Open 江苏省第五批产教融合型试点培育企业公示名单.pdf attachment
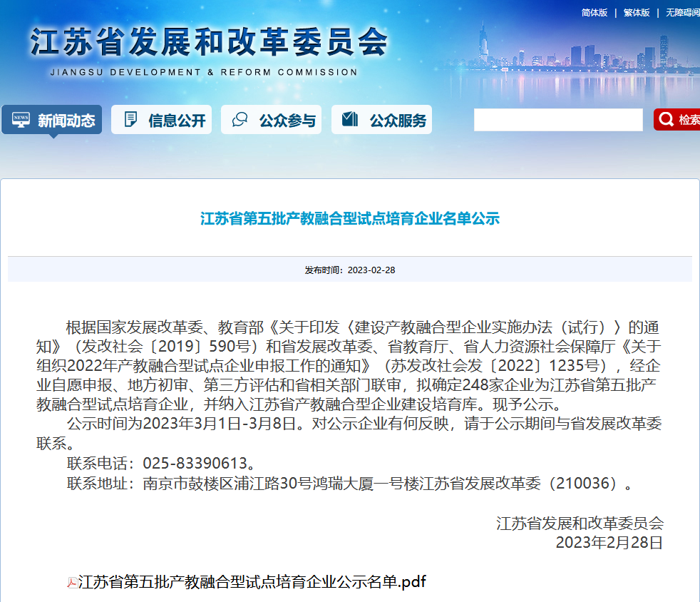 (252, 582)
